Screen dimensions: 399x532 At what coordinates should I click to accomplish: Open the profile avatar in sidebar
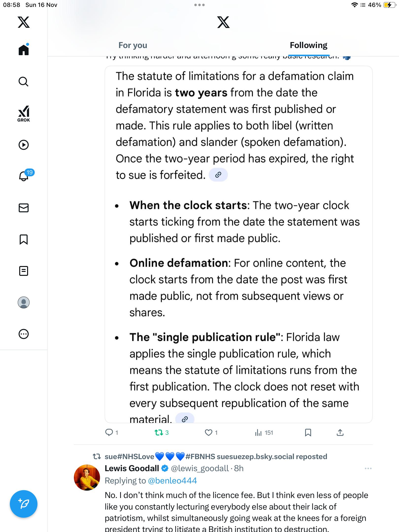(x=24, y=302)
